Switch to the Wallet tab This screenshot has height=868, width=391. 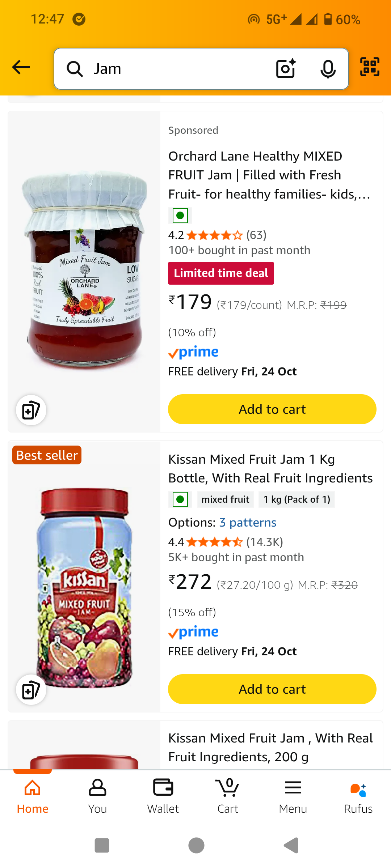163,796
